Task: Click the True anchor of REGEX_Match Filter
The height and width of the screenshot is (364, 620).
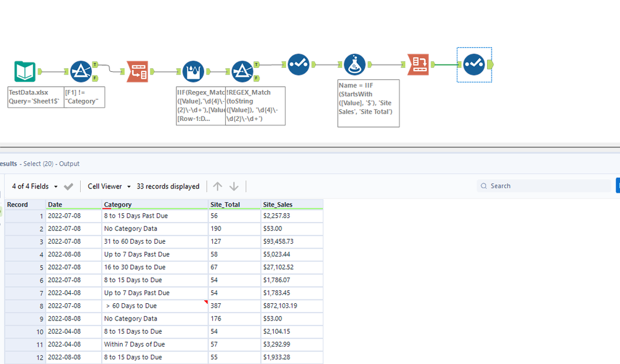Action: (x=256, y=64)
